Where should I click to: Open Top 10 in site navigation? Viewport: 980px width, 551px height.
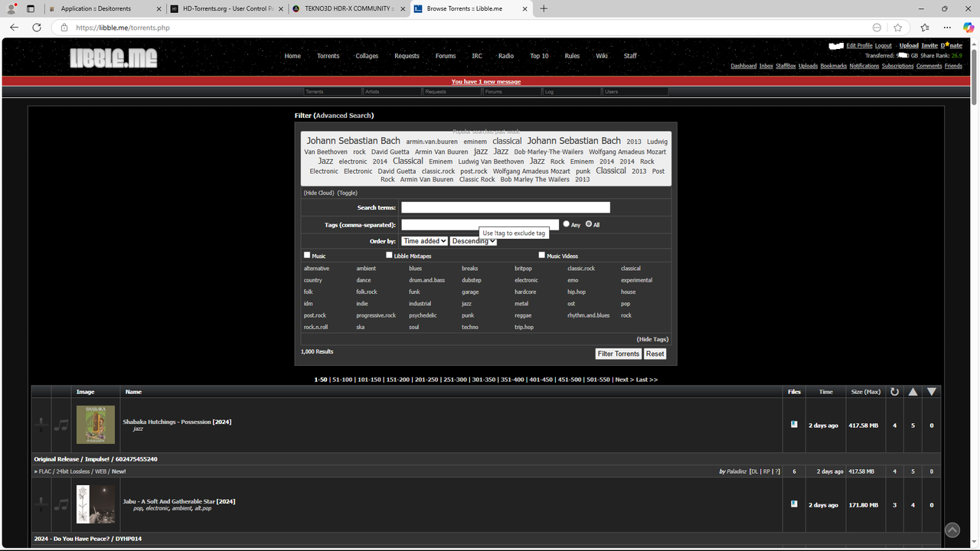(539, 56)
